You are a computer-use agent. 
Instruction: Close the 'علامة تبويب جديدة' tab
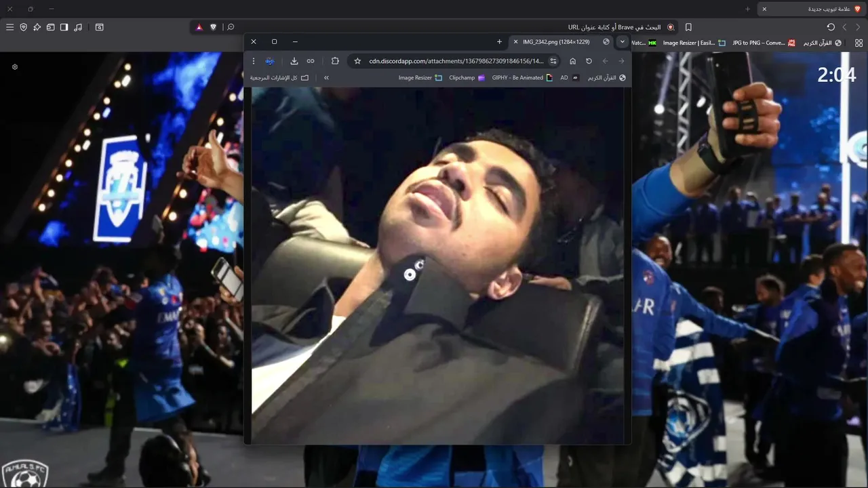tap(764, 9)
